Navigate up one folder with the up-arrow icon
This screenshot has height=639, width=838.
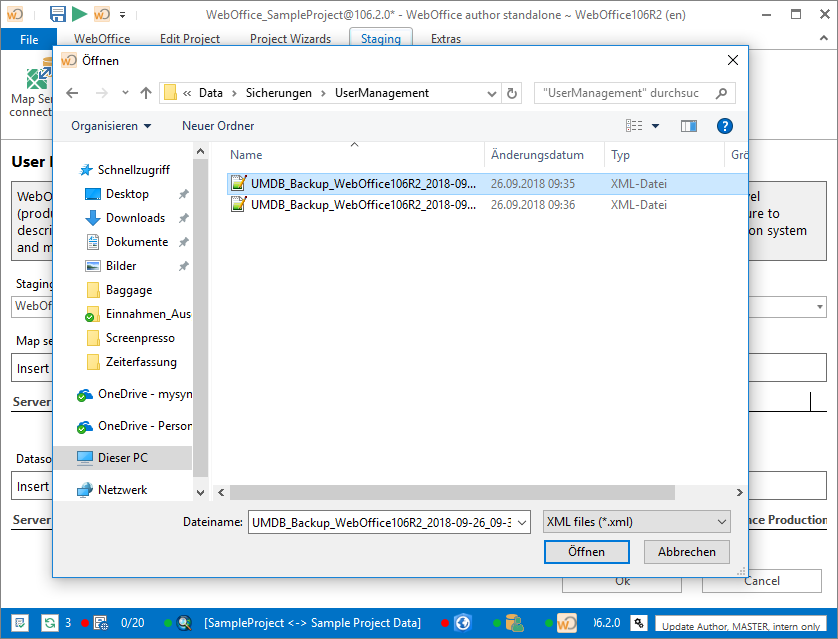[146, 92]
